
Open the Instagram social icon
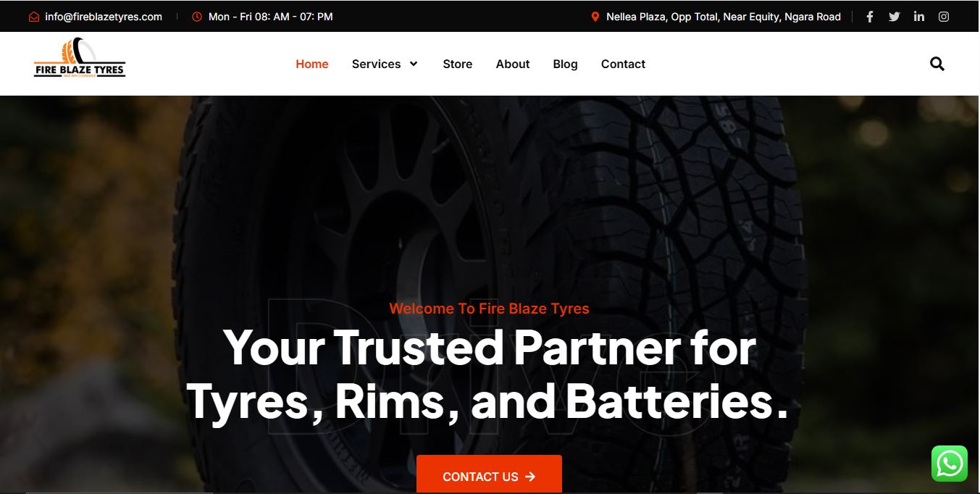[x=944, y=17]
